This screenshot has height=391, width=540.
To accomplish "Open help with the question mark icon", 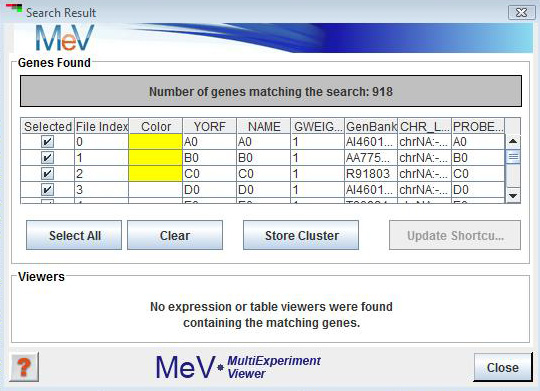I will point(24,367).
